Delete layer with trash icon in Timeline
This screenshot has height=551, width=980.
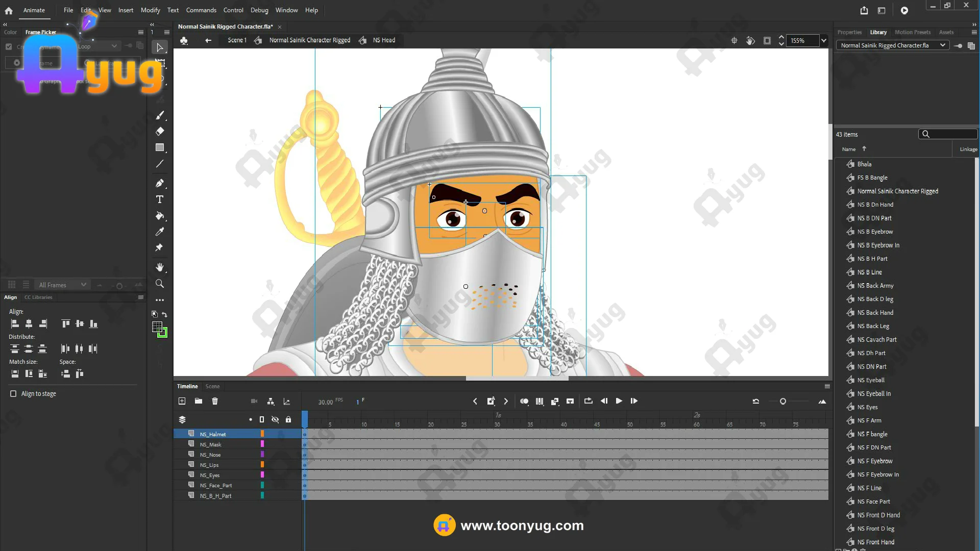coord(215,401)
